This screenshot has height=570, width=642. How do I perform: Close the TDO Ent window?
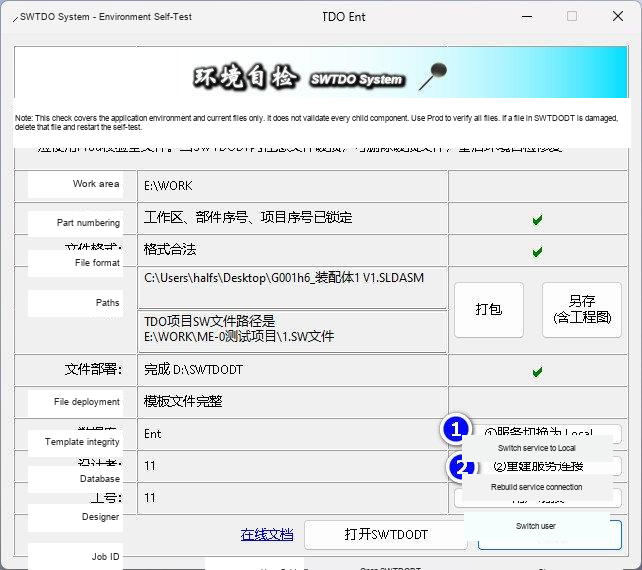pyautogui.click(x=618, y=16)
